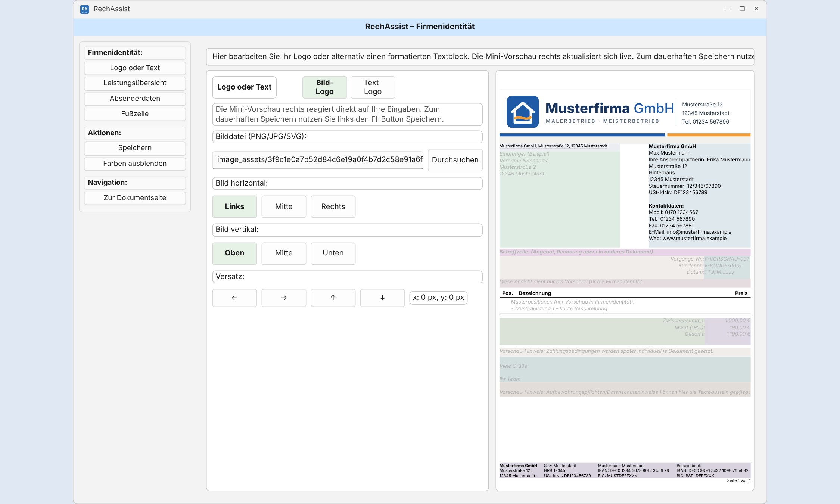Move logo up with the up arrow button
840x504 pixels.
[333, 298]
